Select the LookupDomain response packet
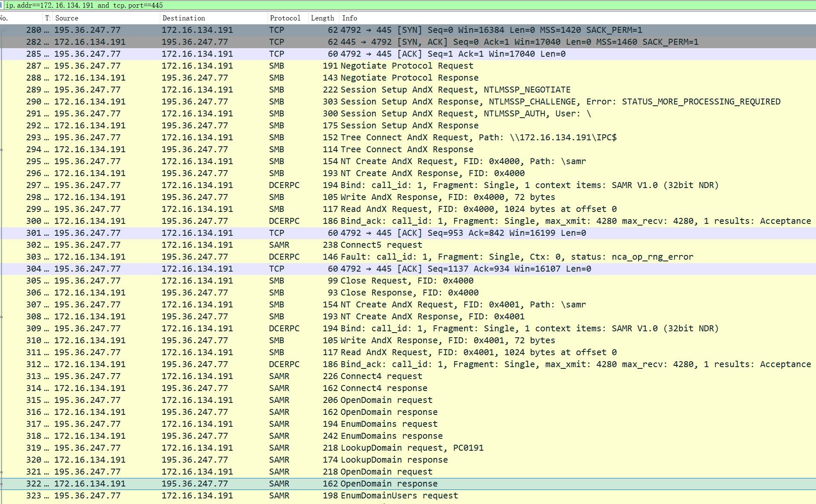The height and width of the screenshot is (504, 816). [x=408, y=460]
